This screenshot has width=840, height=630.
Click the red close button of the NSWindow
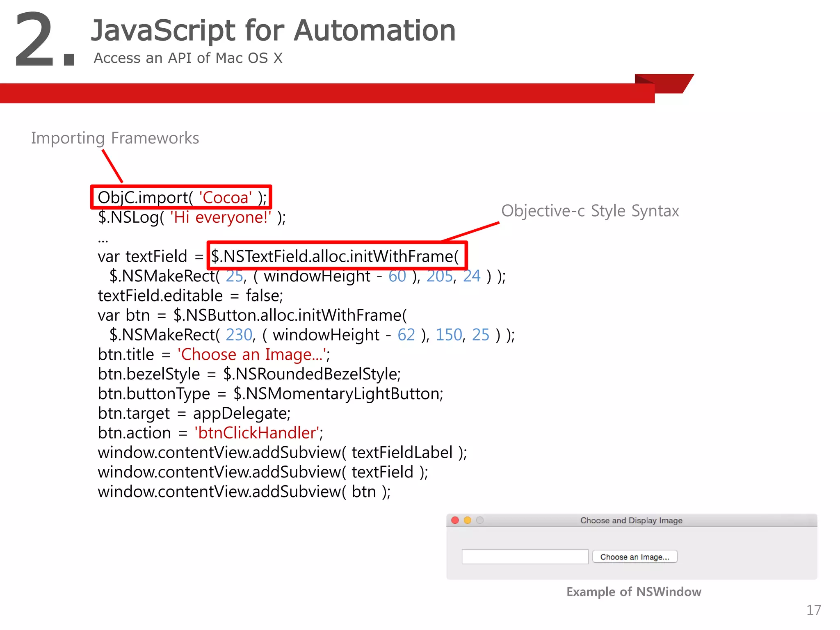coord(455,520)
